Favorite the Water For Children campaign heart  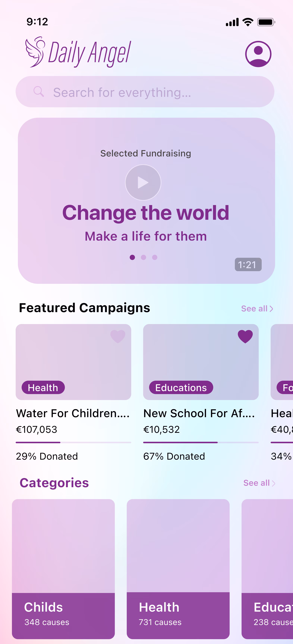coord(118,336)
